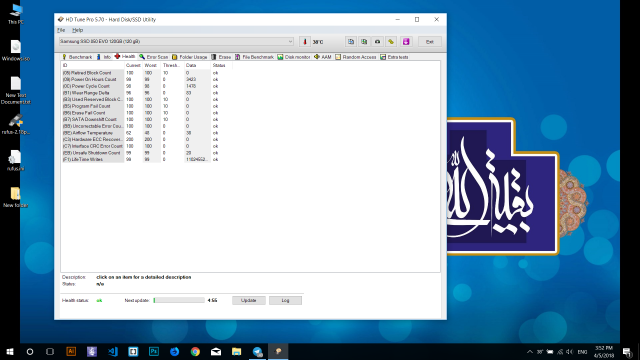Select the Program Fail Count row
640x360 pixels.
(141, 106)
